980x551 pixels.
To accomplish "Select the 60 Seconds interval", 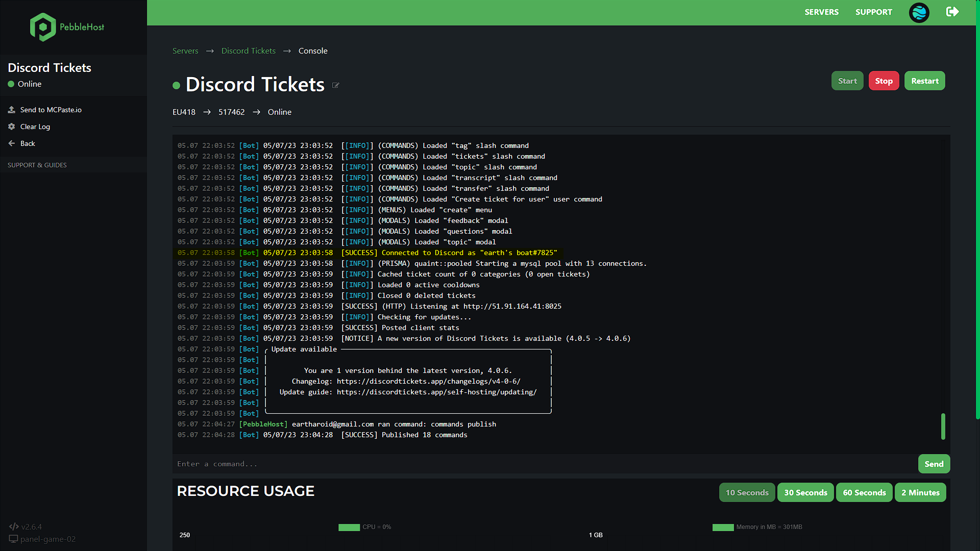I will coord(864,492).
